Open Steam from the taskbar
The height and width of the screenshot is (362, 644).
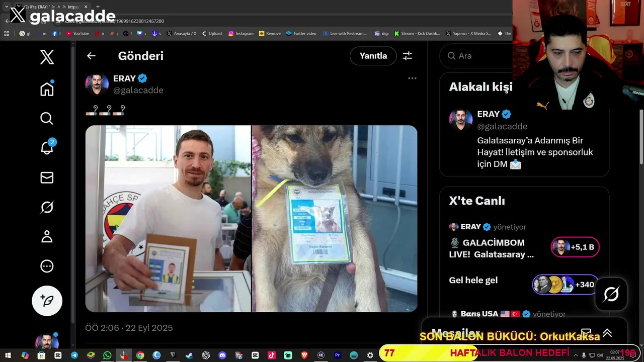click(x=189, y=355)
